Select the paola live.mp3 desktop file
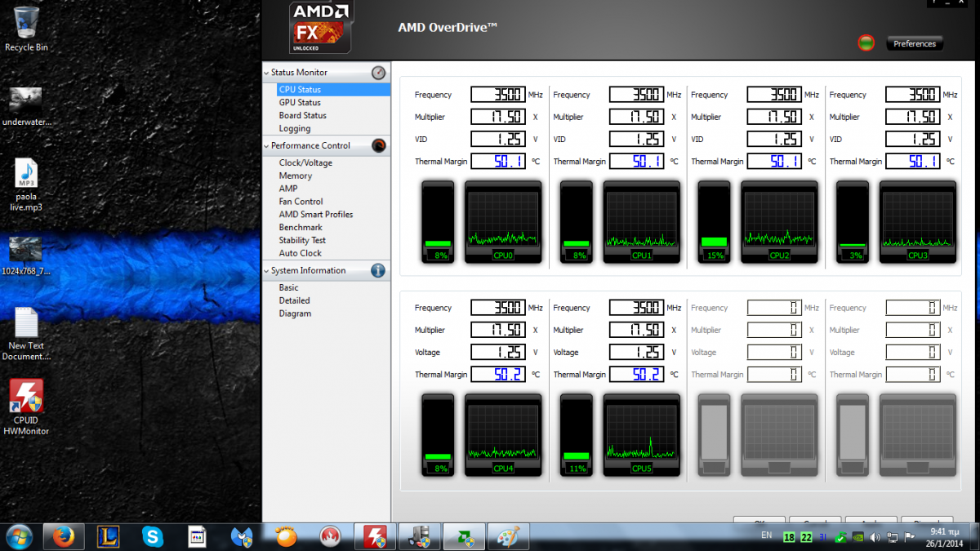980x551 pixels. click(x=27, y=185)
